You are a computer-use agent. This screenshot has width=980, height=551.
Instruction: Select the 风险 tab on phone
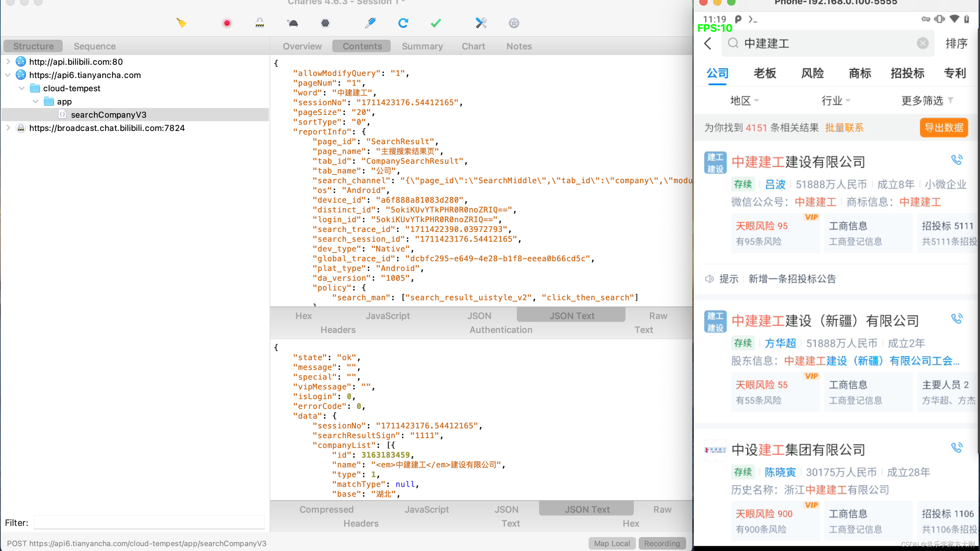coord(812,73)
